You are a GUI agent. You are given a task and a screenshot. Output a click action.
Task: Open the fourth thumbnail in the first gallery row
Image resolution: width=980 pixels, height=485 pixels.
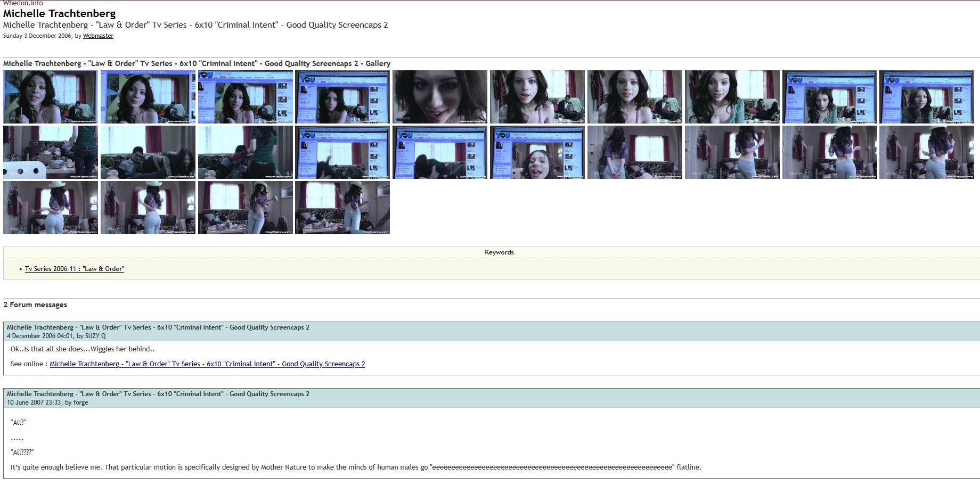click(x=342, y=97)
